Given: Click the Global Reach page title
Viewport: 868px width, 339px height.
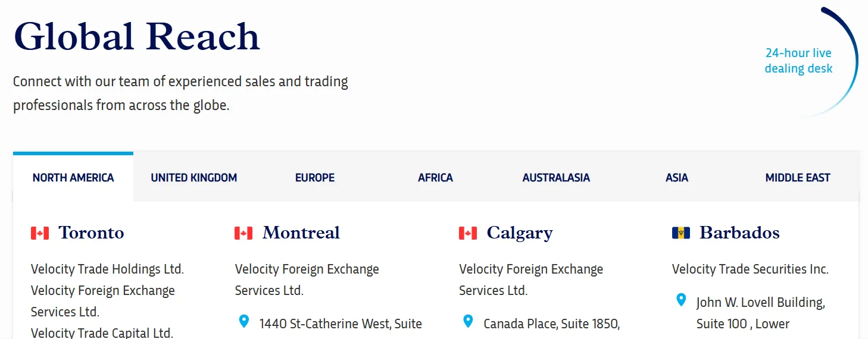Looking at the screenshot, I should point(137,36).
